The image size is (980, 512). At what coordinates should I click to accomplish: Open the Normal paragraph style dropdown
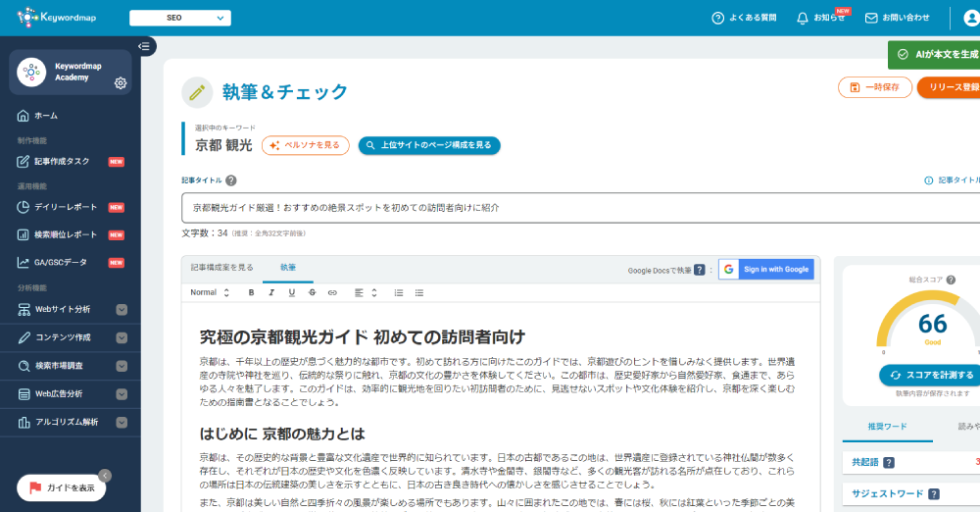(210, 293)
